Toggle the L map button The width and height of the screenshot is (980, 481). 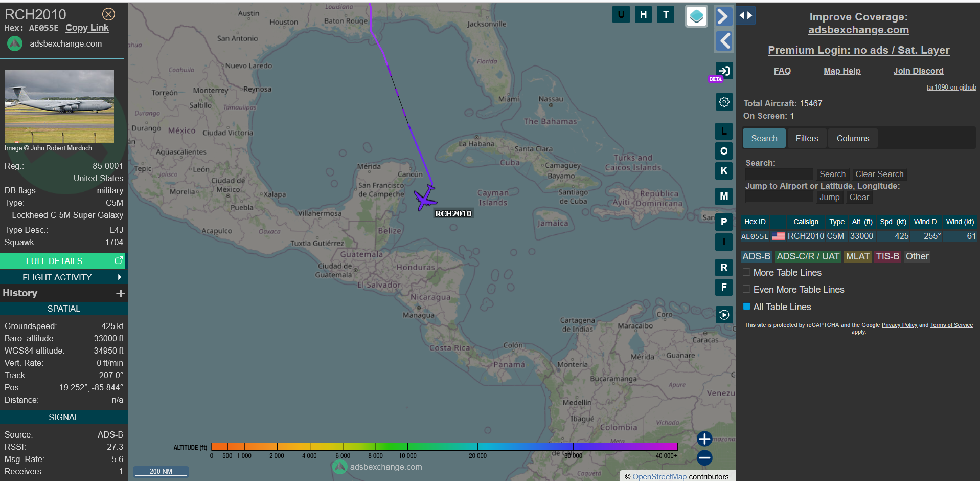(724, 132)
